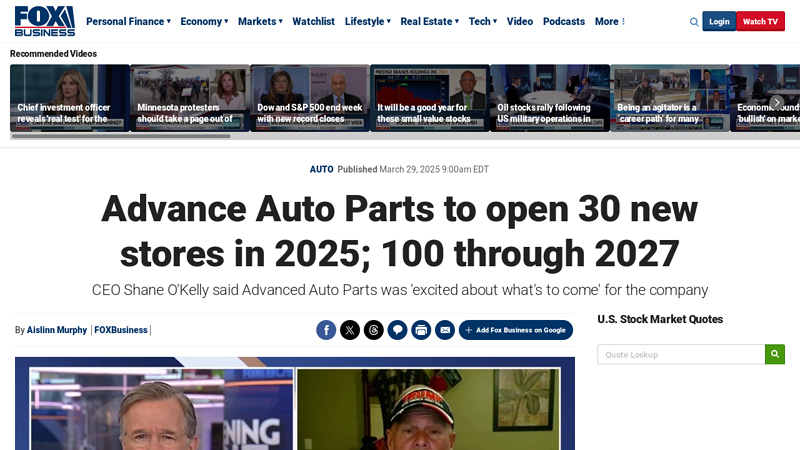
Task: Play 'good year for small value stocks' video
Action: [x=430, y=98]
